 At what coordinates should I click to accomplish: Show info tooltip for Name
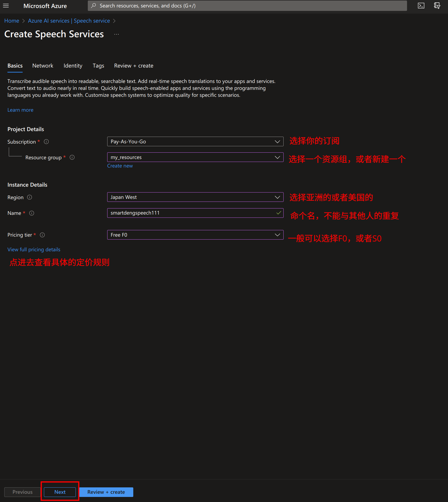(32, 213)
